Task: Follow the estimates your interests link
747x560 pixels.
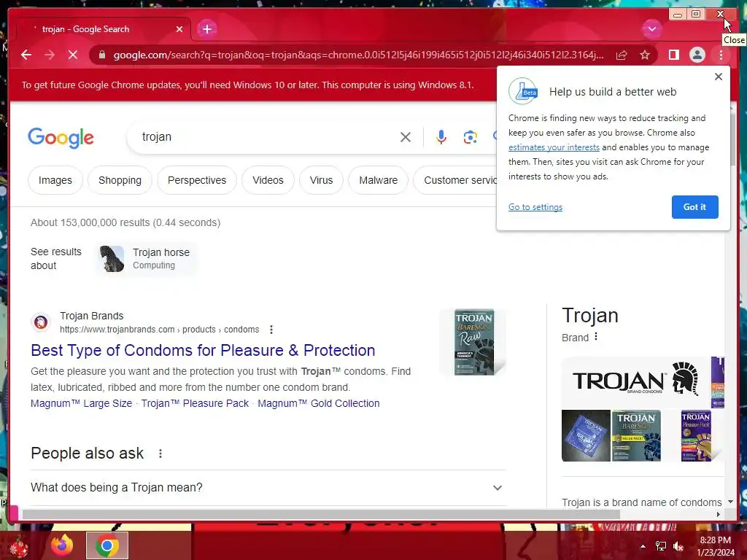Action: (554, 147)
